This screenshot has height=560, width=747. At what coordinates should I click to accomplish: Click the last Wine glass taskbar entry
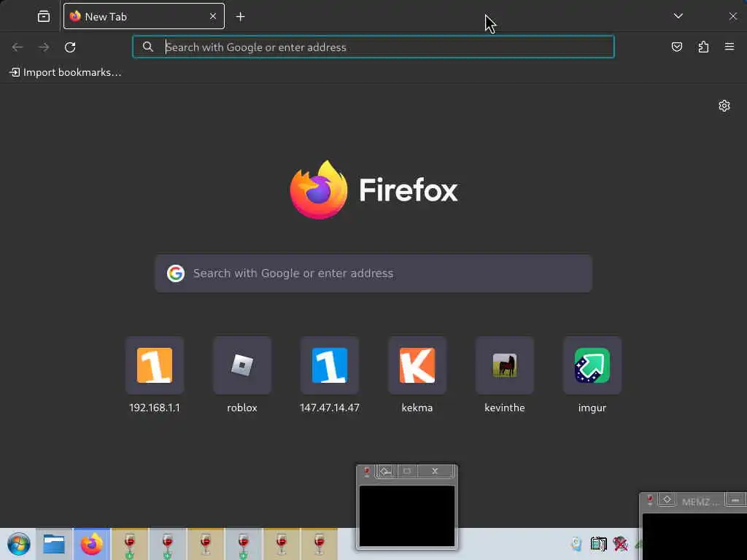click(x=320, y=544)
